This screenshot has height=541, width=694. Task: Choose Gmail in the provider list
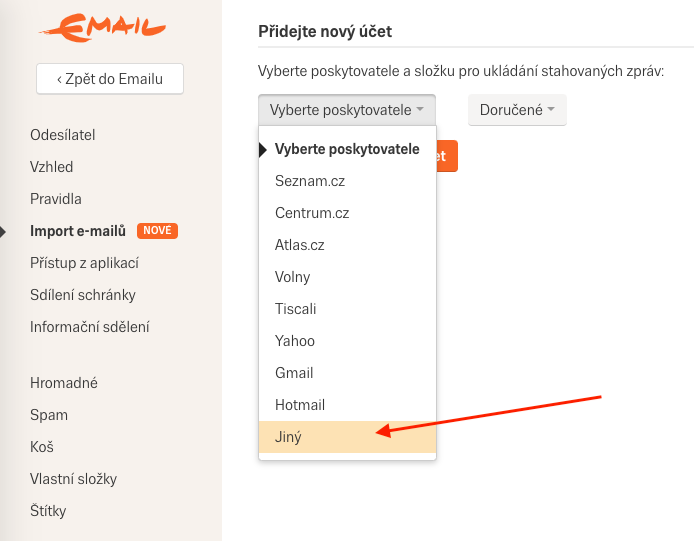(347, 373)
